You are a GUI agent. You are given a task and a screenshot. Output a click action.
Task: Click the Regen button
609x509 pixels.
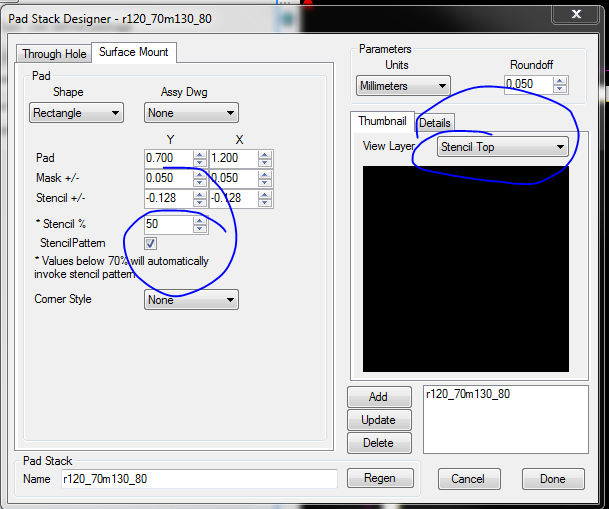[380, 478]
